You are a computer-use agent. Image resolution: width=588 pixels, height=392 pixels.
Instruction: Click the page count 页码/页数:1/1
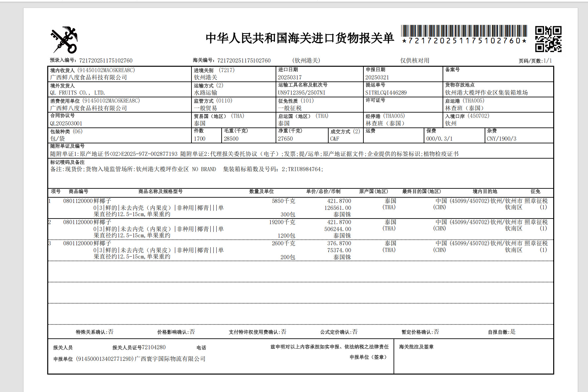pos(535,61)
